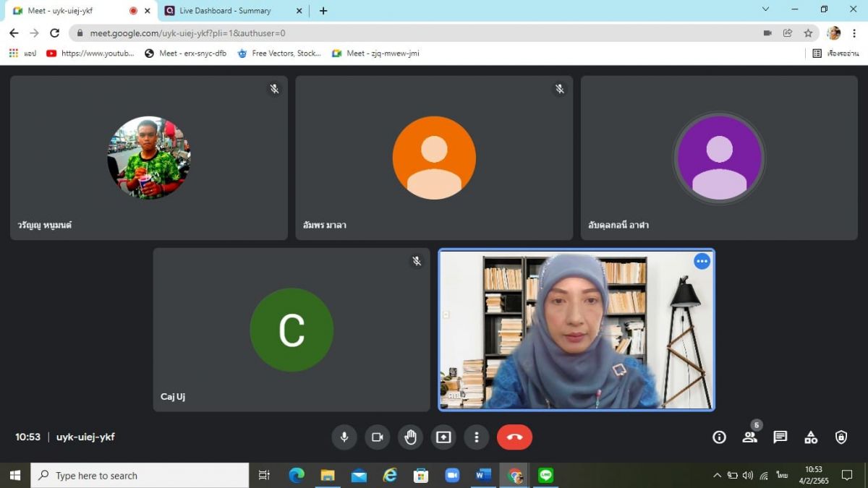This screenshot has height=488, width=868.
Task: Click the Caj Uj participant tile
Action: click(292, 330)
